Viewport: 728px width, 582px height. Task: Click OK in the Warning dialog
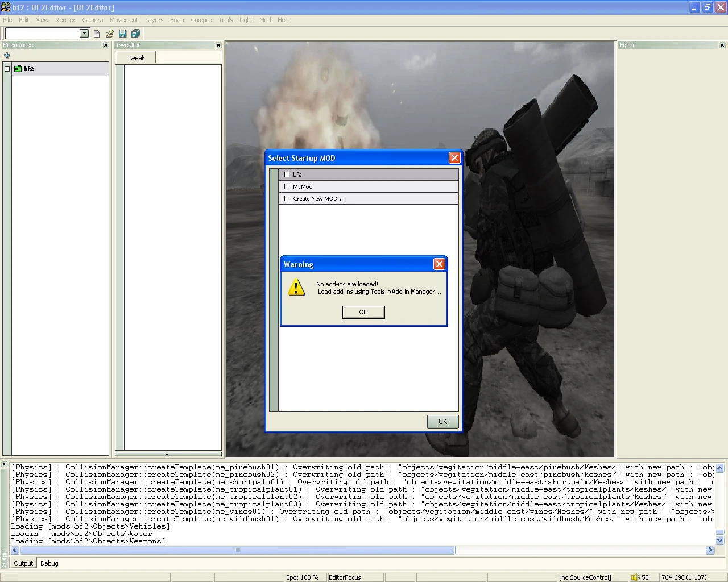[x=363, y=312]
